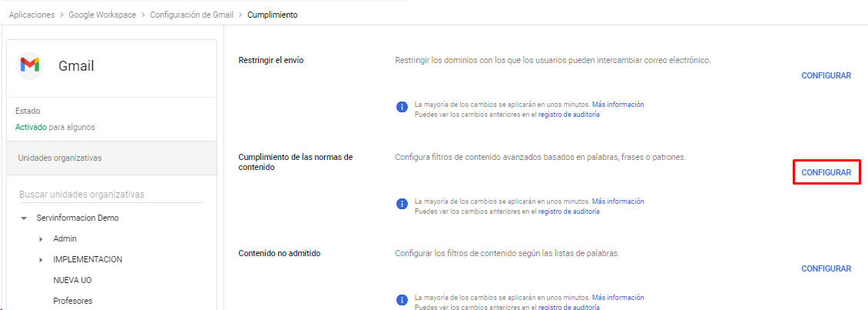Select the IMPLEMENTACION organizational unit

point(88,259)
